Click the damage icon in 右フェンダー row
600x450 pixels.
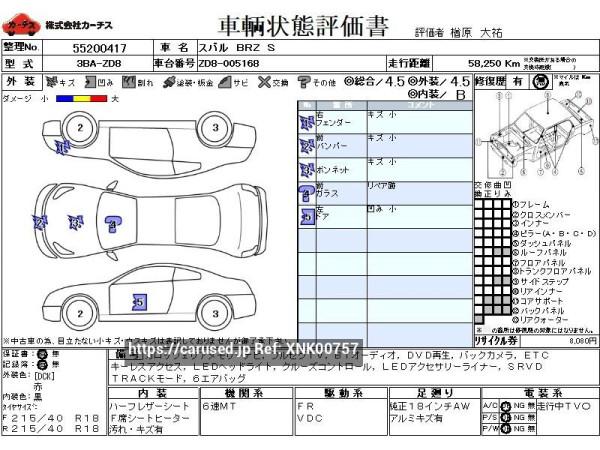305,122
